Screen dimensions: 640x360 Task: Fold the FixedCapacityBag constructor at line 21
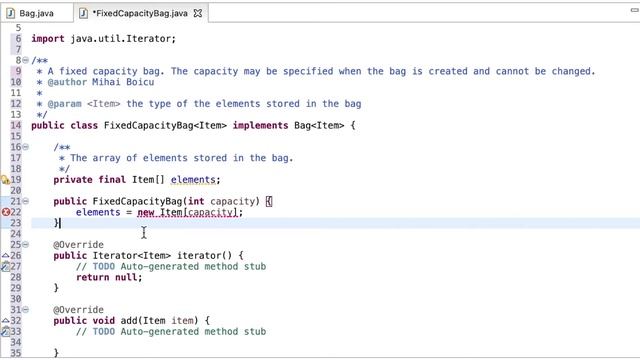point(26,201)
